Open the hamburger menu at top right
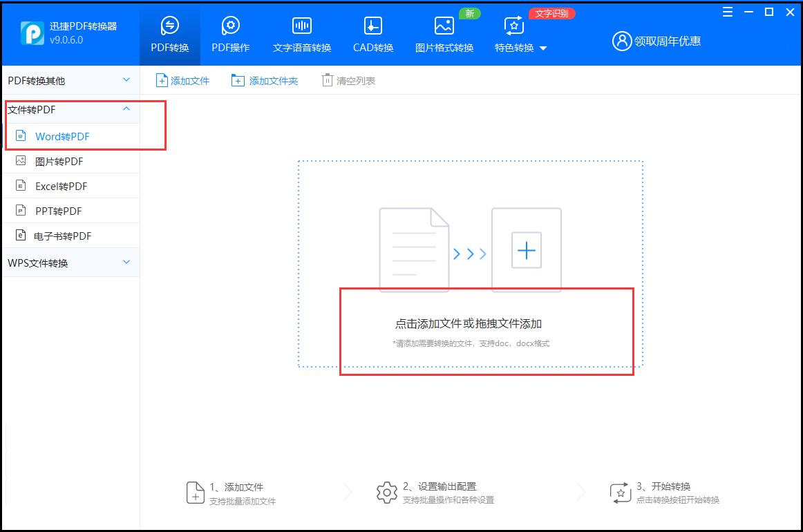Screen dimensions: 803x532 726,12
